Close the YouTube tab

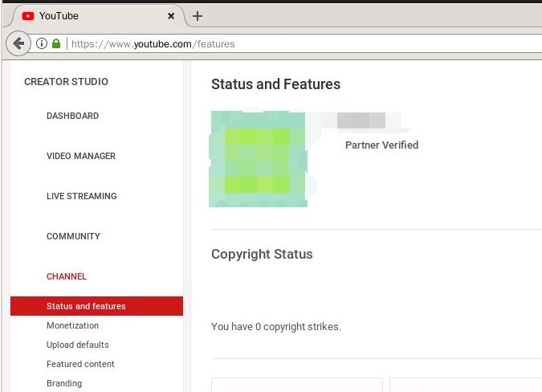pos(171,16)
